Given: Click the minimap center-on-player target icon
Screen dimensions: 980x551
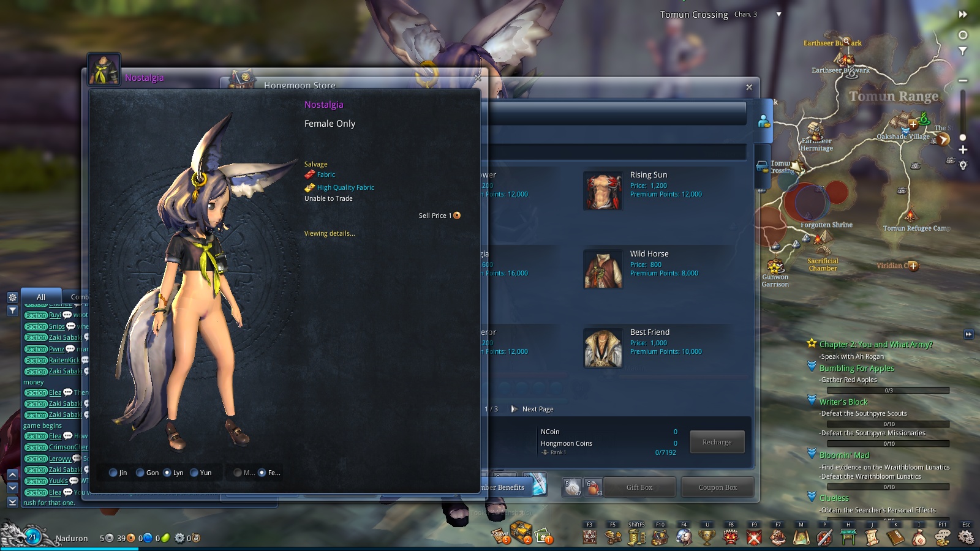Looking at the screenshot, I should tap(963, 35).
